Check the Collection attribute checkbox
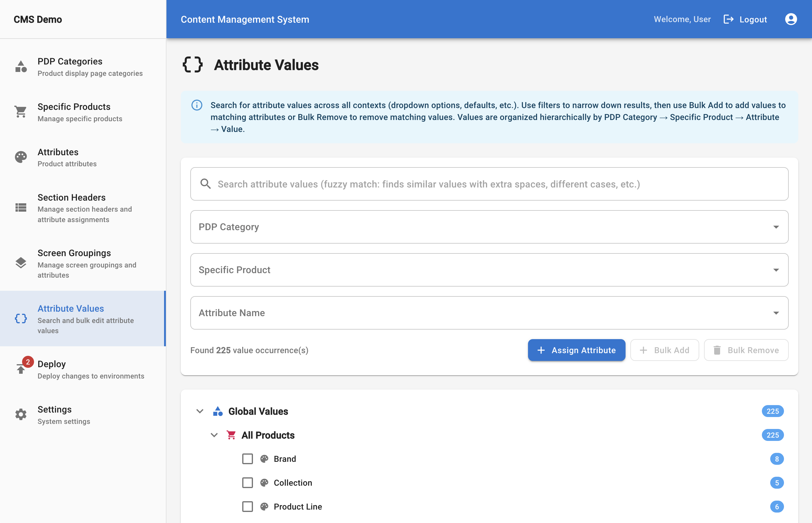Viewport: 812px width, 523px height. [x=247, y=483]
